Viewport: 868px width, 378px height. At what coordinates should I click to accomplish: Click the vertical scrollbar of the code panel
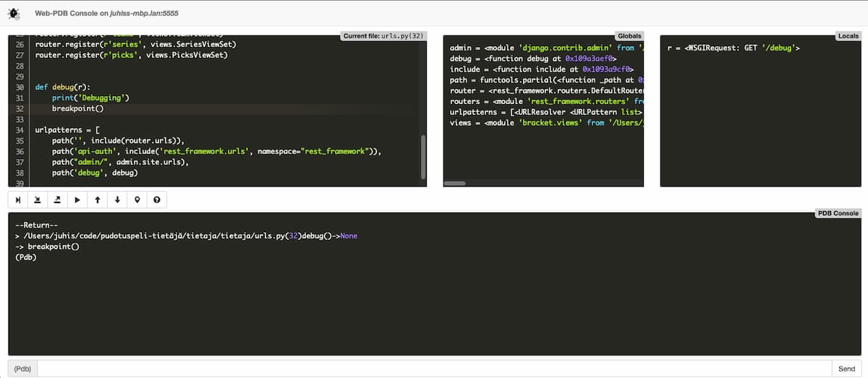coord(423,156)
